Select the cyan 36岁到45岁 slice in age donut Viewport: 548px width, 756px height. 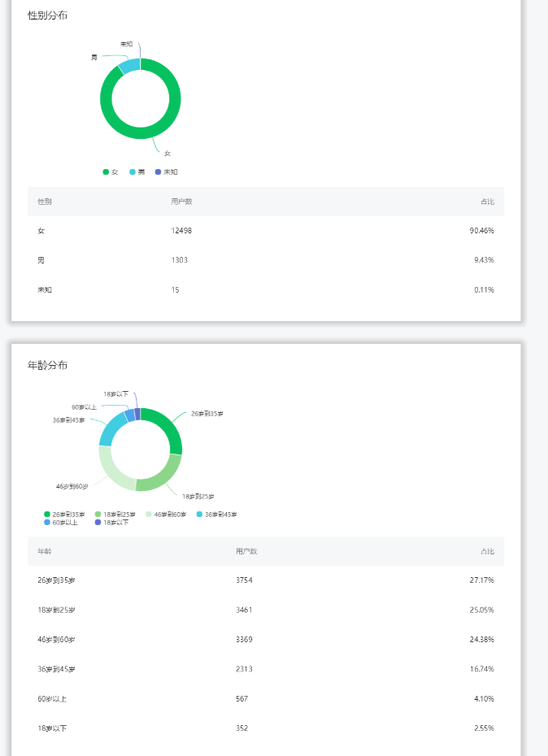[x=111, y=429]
